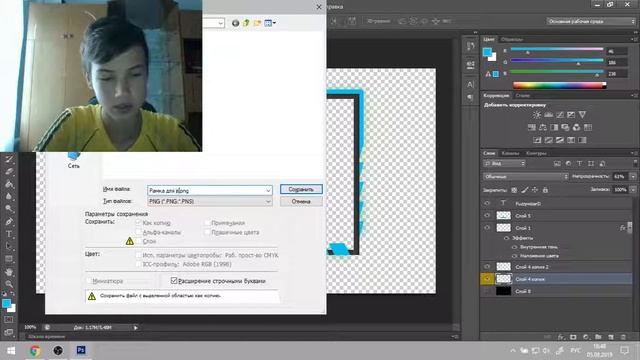Add Curves adjustment icon
The height and width of the screenshot is (360, 640).
(x=560, y=115)
